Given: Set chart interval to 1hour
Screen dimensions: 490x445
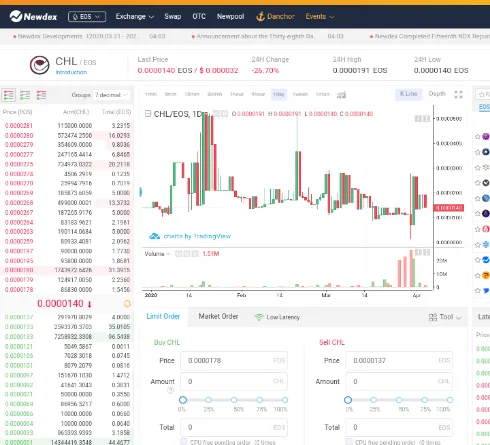Looking at the screenshot, I should click(237, 94).
